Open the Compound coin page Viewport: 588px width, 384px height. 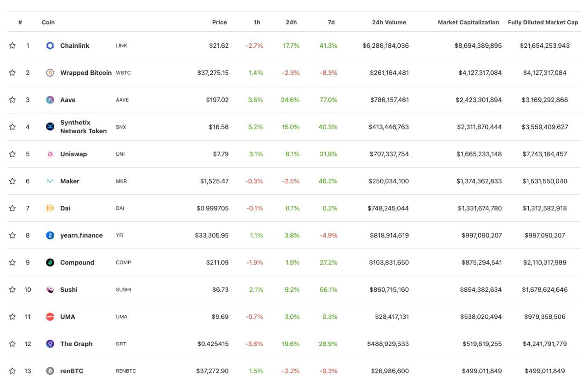click(x=77, y=262)
